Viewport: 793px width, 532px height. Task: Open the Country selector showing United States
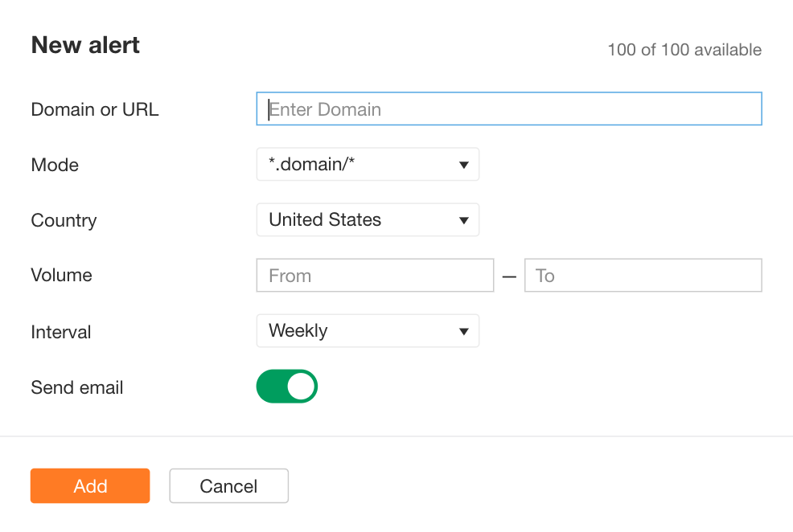click(368, 219)
